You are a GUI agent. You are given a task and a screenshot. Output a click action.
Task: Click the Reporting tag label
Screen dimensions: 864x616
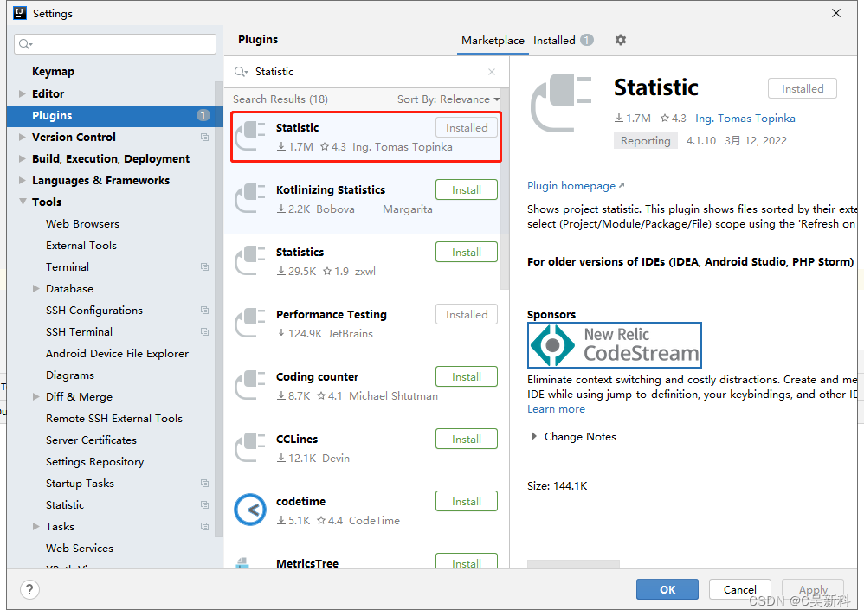click(645, 141)
